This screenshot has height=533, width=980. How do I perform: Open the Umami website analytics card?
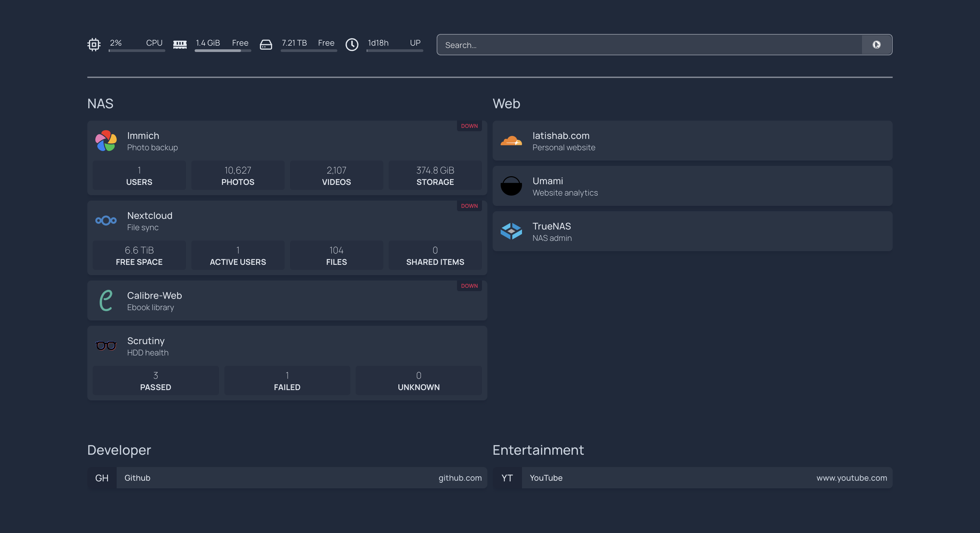tap(692, 186)
